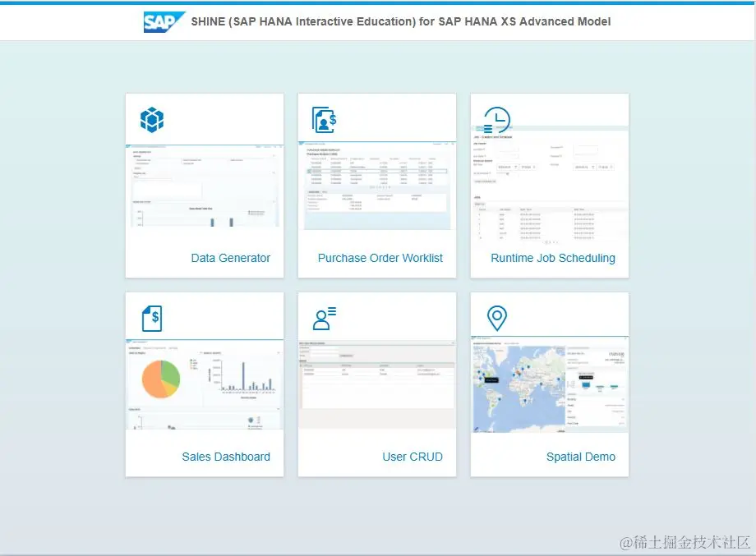Click the Sales Dashboard dollar-file icon
The height and width of the screenshot is (556, 756).
point(152,319)
